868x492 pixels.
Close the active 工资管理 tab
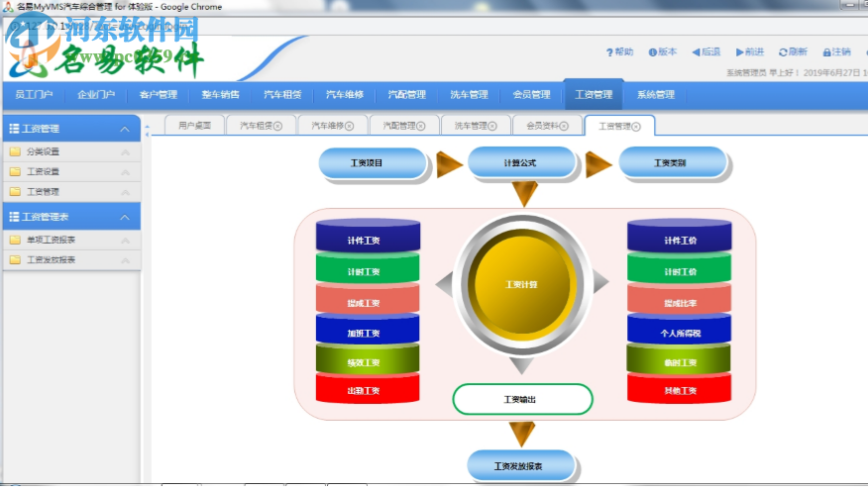pyautogui.click(x=636, y=127)
